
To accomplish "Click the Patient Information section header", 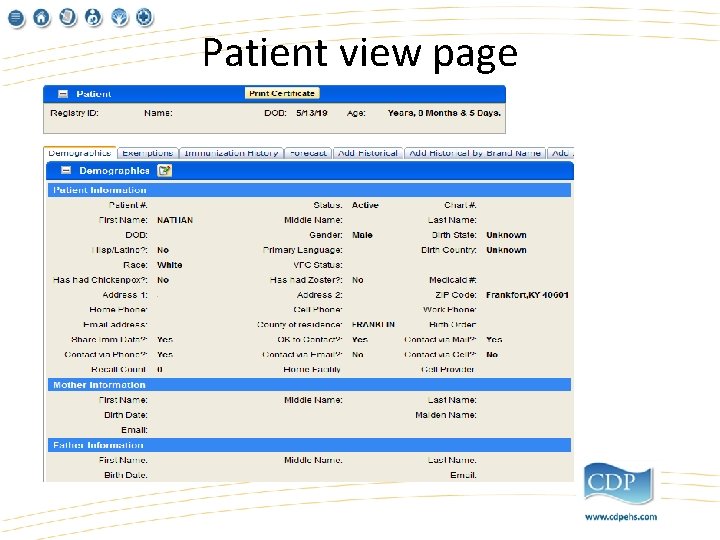I will coord(309,190).
